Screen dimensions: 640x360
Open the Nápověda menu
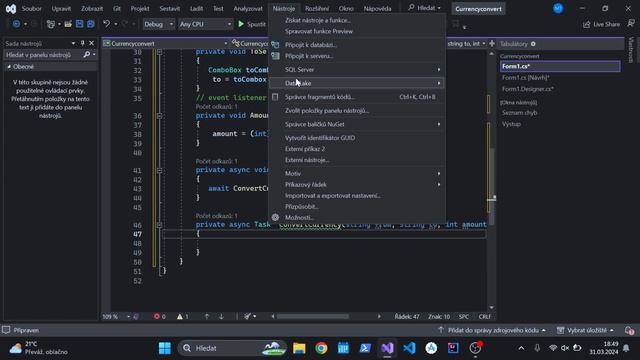coord(377,9)
